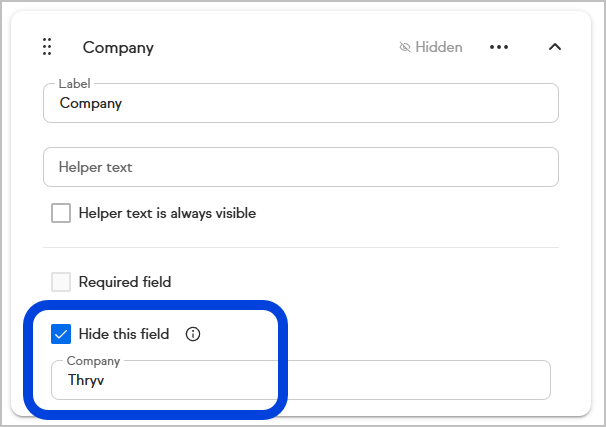Check the Helper text is always visible box
Screen dimensions: 606x427
tap(61, 213)
